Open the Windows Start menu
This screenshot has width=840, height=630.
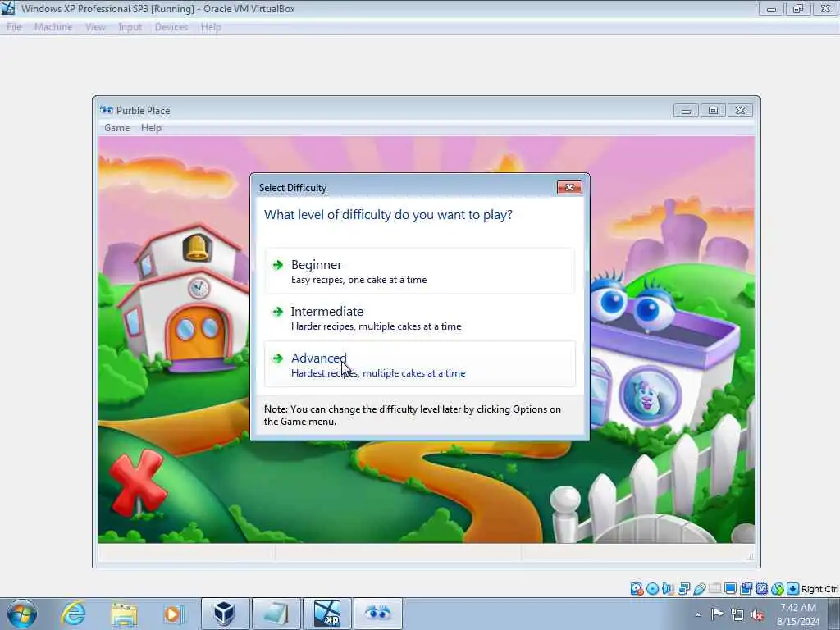22,614
